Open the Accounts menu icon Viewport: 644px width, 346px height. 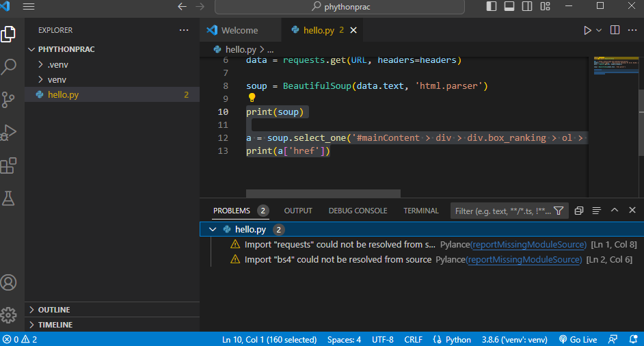(8, 282)
